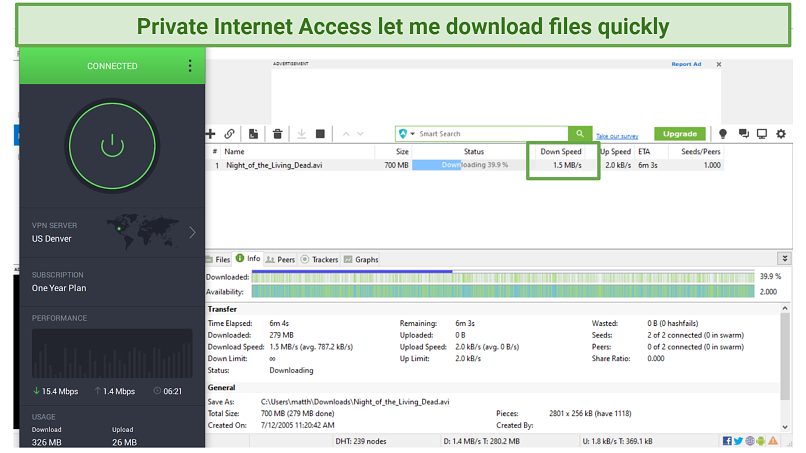
Task: Click the DHT: 239 nodes status entry
Action: [360, 441]
